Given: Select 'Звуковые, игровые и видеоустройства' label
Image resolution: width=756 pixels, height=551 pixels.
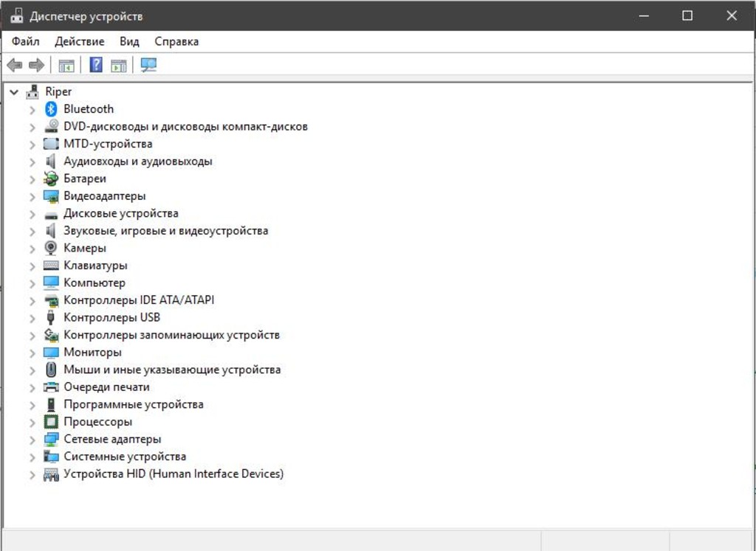Looking at the screenshot, I should click(166, 230).
